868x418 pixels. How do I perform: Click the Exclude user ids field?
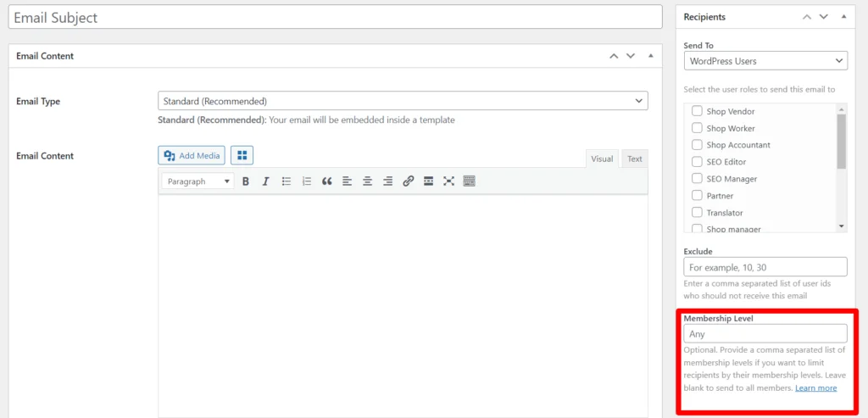[x=765, y=267]
